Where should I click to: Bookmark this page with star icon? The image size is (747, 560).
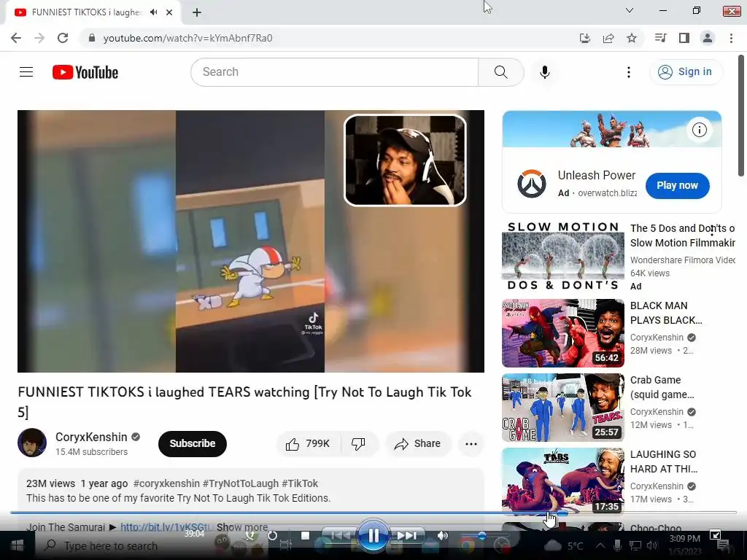[x=632, y=38]
